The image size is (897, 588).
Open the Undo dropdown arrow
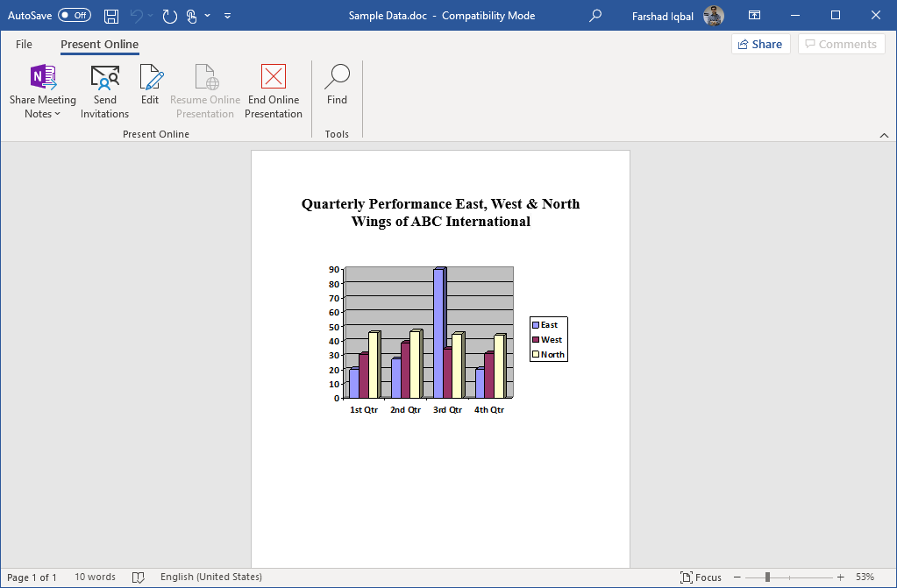pos(149,15)
